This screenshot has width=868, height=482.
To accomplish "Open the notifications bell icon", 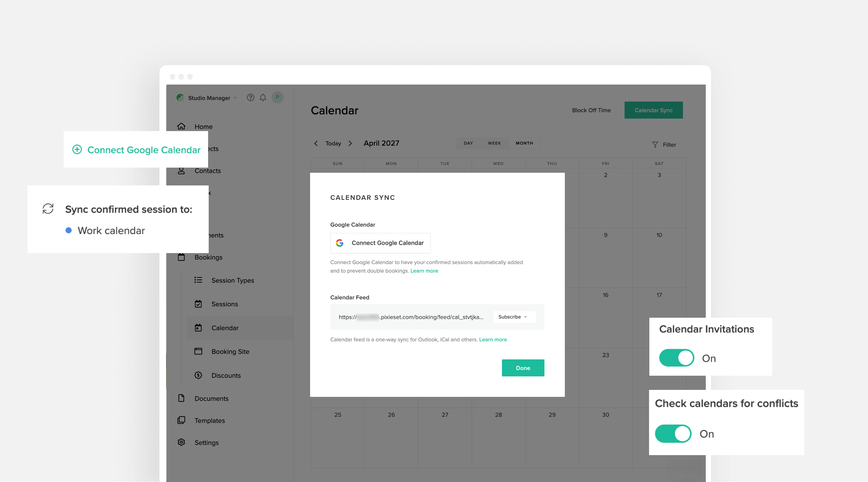I will click(263, 98).
